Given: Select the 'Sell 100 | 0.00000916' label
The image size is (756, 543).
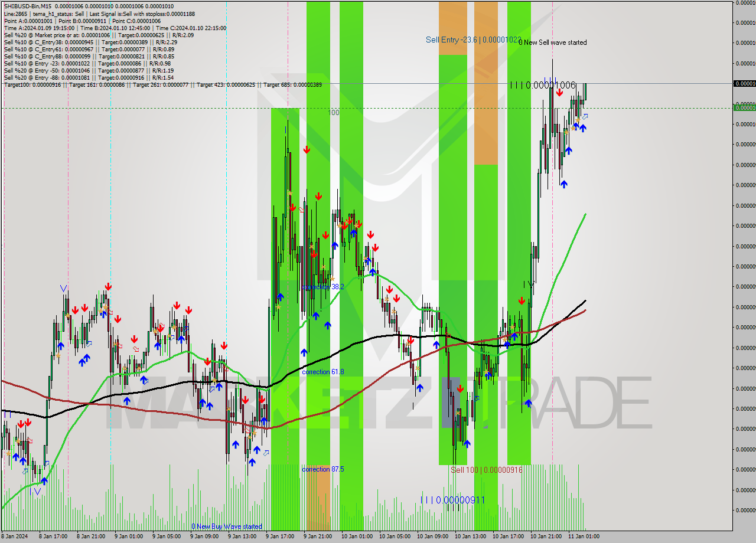Looking at the screenshot, I should pyautogui.click(x=486, y=470).
